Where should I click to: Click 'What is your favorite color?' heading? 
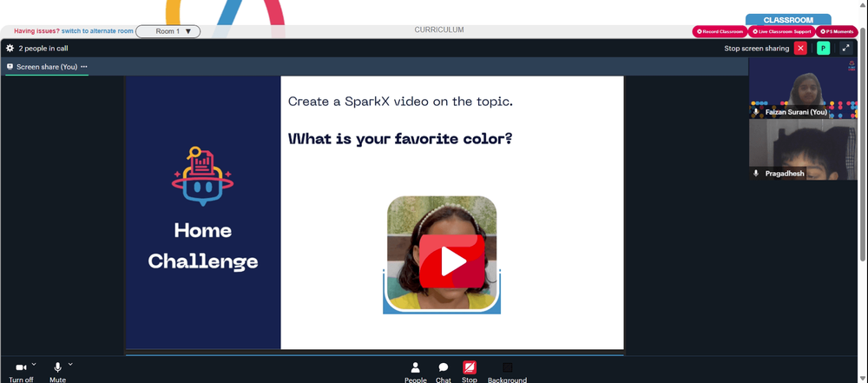click(x=400, y=139)
